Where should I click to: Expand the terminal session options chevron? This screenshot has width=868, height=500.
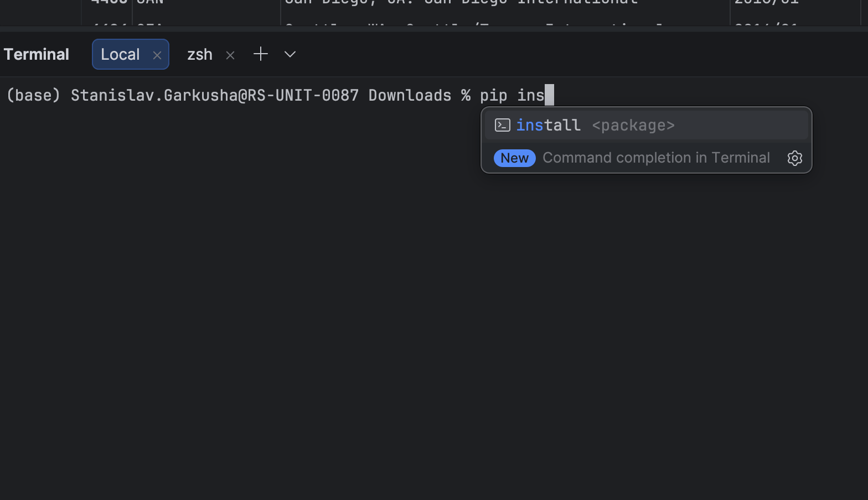[x=290, y=54]
